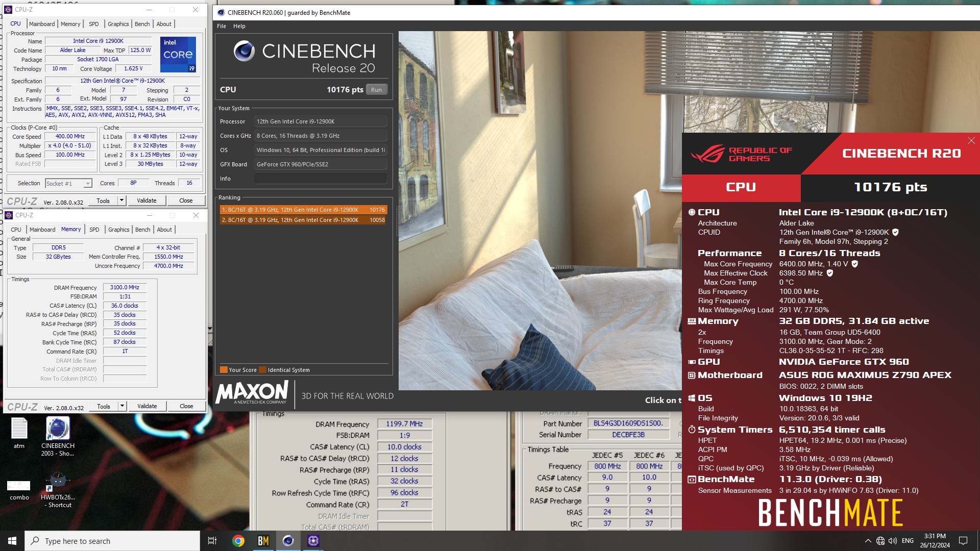Switch to BenchMate taskbar app
The image size is (980, 551).
click(x=263, y=541)
